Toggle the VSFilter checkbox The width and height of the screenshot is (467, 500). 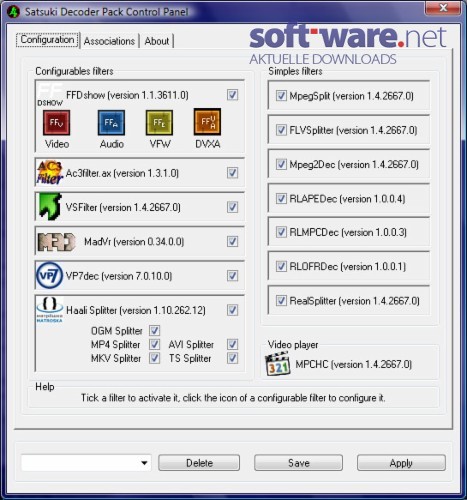pyautogui.click(x=232, y=207)
